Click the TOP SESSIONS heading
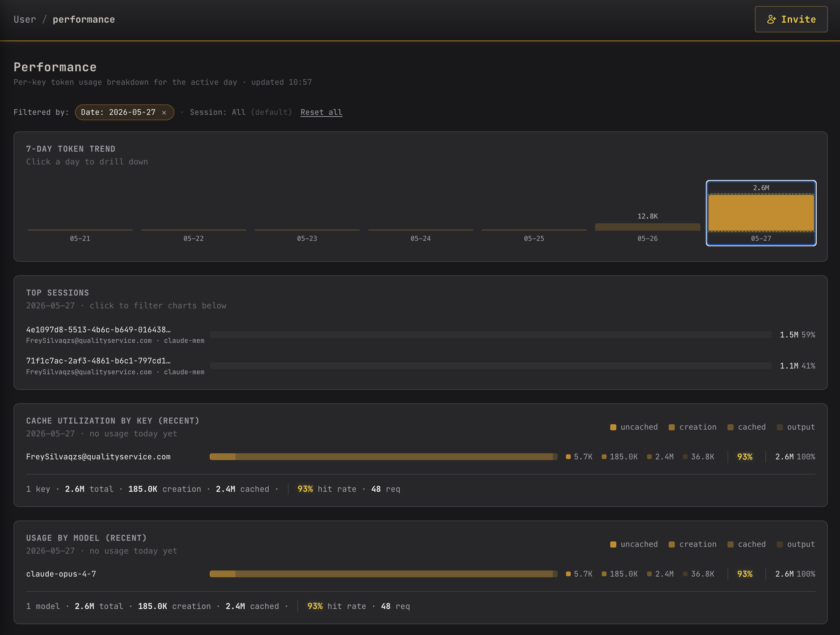The height and width of the screenshot is (635, 840). 58,293
